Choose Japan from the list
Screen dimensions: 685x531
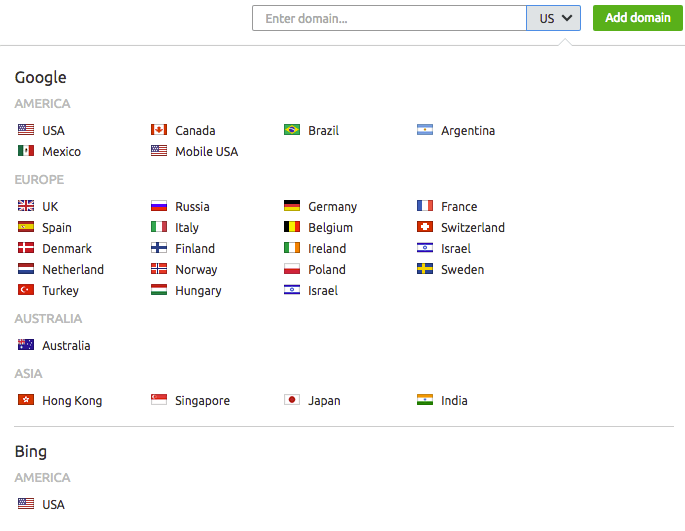324,401
